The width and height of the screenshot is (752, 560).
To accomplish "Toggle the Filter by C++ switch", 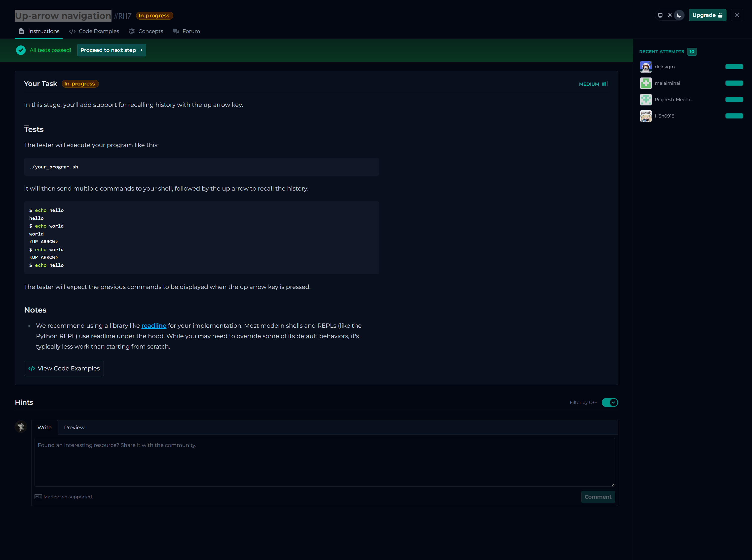I will [x=610, y=402].
